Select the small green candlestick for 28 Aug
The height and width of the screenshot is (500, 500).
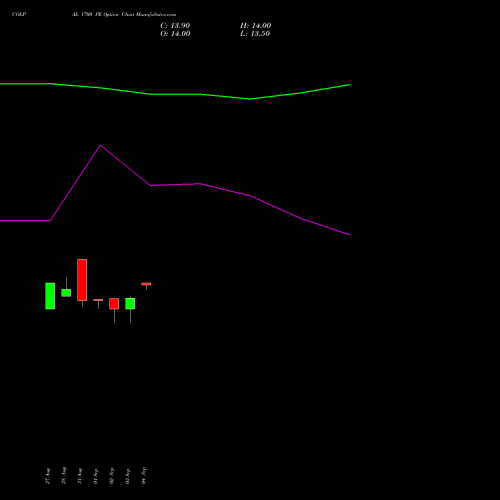coord(66,293)
